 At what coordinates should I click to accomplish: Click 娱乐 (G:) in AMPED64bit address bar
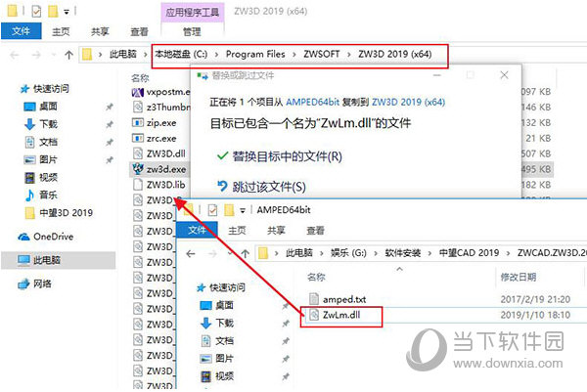(348, 253)
